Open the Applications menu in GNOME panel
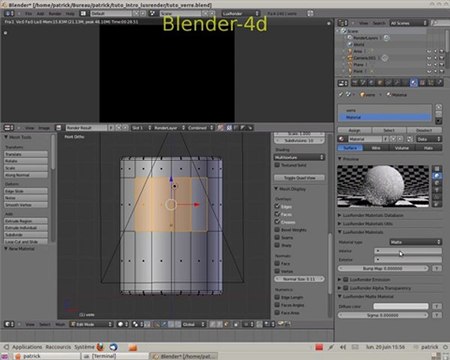450x360 pixels. (27, 347)
